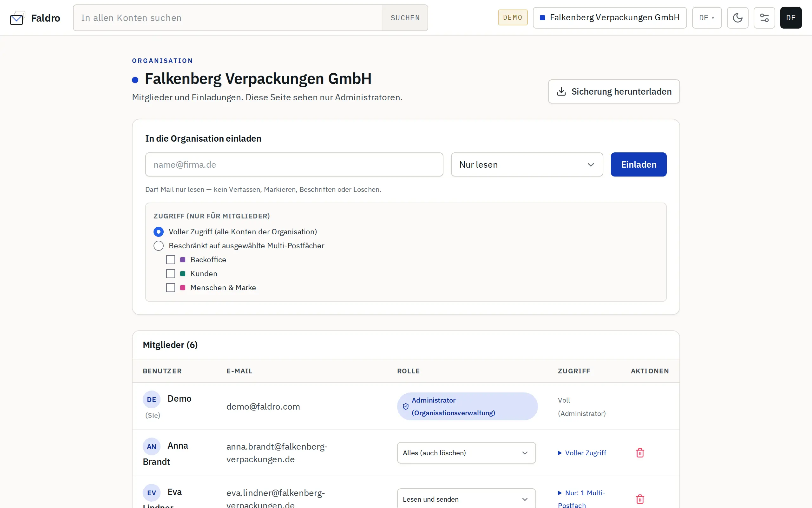
Task: Click the E-MAIL column header
Action: coord(239,371)
